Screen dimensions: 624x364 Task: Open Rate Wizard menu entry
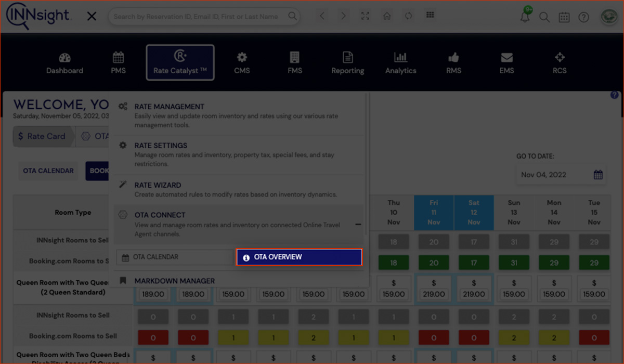pyautogui.click(x=239, y=189)
